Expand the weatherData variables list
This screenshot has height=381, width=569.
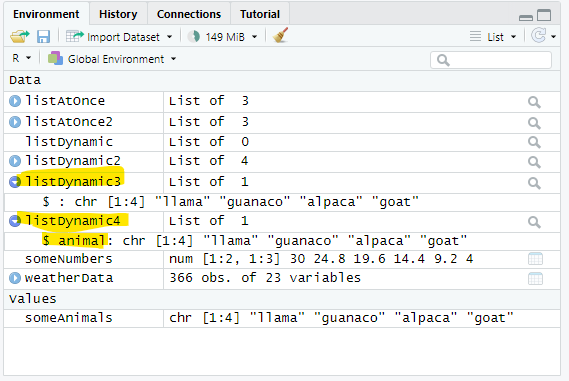pos(15,278)
